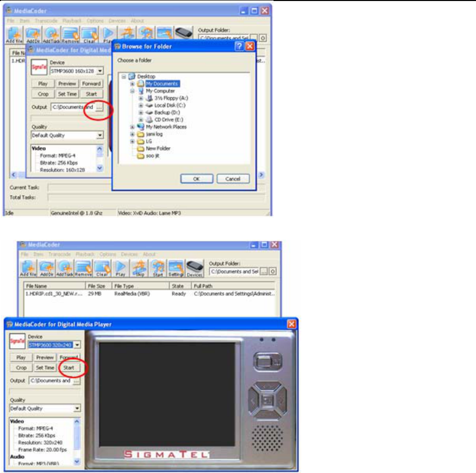The height and width of the screenshot is (473, 476).
Task: Click Output Folder field above the RealMedia file list
Action: coord(234,272)
